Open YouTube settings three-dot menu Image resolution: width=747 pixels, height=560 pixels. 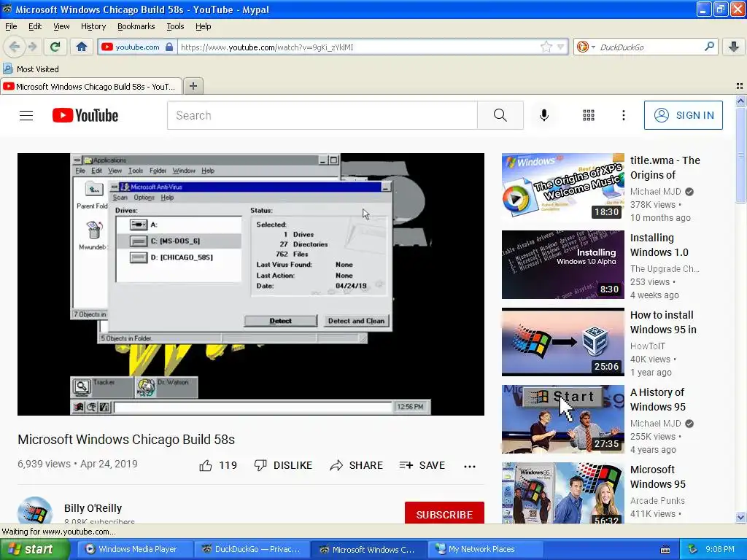point(623,115)
